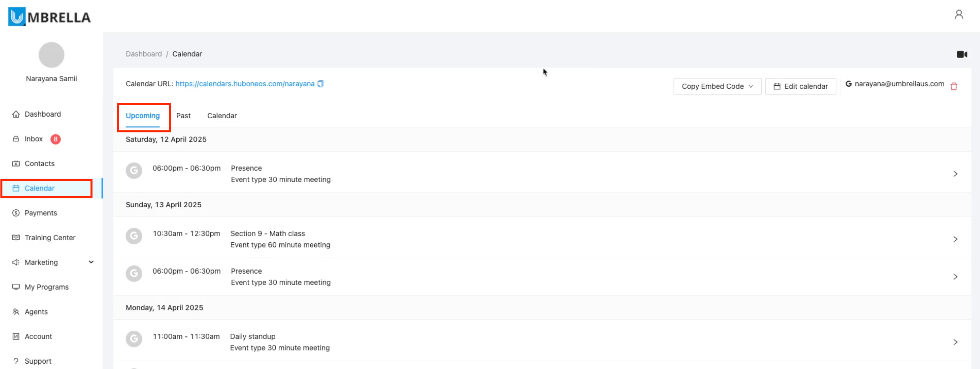Go to Training Center in sidebar
980x369 pixels.
click(x=49, y=238)
